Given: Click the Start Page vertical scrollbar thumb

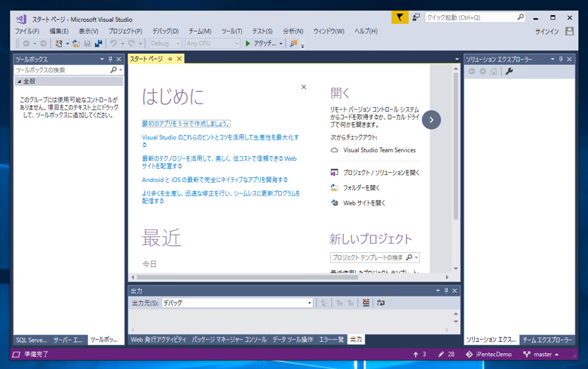Looking at the screenshot, I should coord(455,146).
